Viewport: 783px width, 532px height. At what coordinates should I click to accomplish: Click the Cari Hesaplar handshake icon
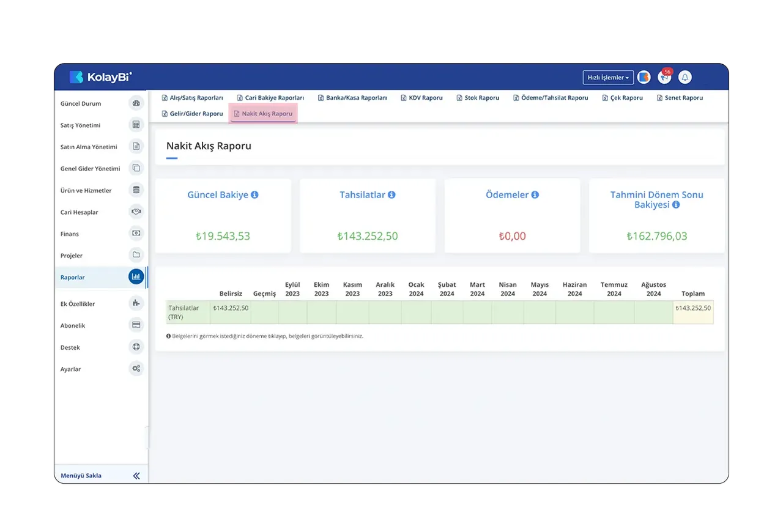136,212
